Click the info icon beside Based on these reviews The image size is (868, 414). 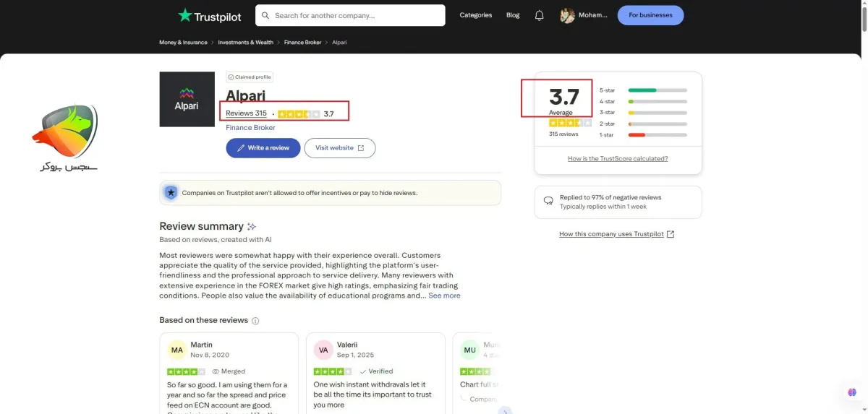(255, 321)
